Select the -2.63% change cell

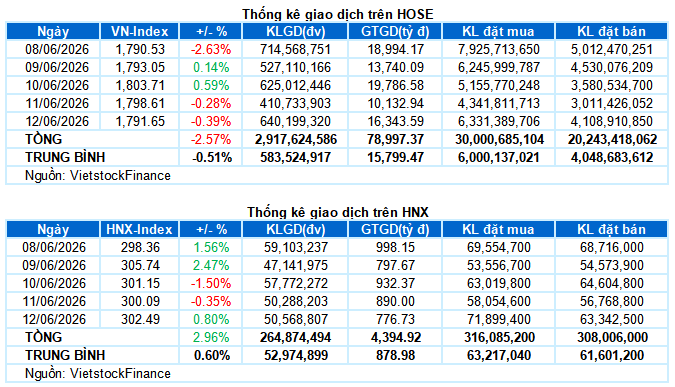pos(211,50)
